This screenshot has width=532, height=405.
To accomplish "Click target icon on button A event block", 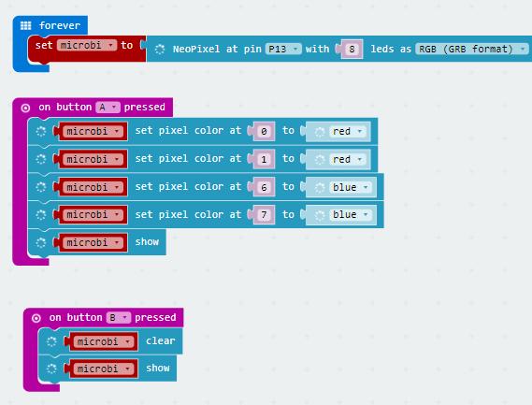I will tap(25, 108).
